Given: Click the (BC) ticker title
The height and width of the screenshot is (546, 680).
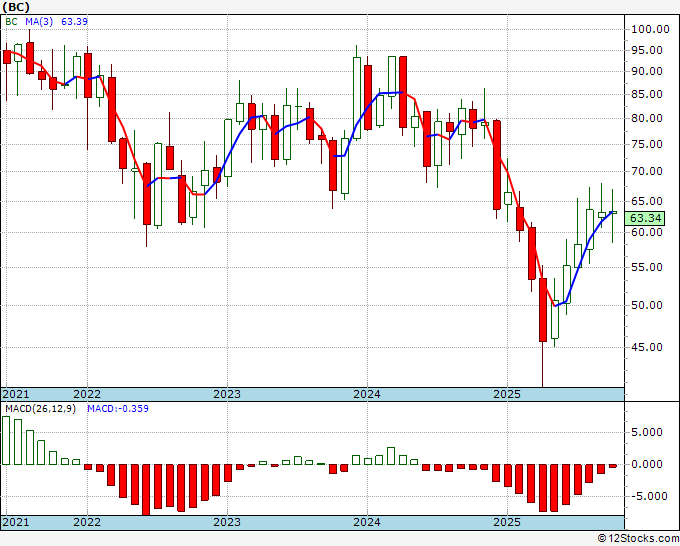Looking at the screenshot, I should 16,7.
